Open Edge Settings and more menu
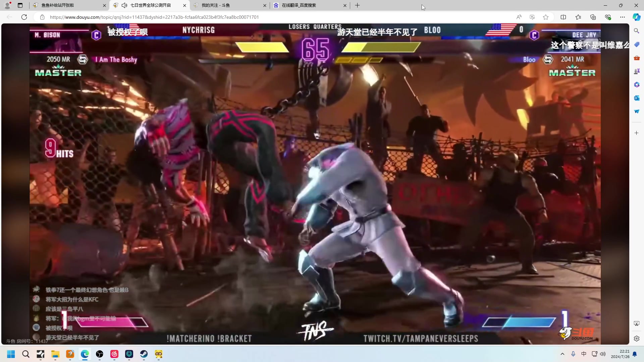This screenshot has width=644, height=362. [623, 17]
